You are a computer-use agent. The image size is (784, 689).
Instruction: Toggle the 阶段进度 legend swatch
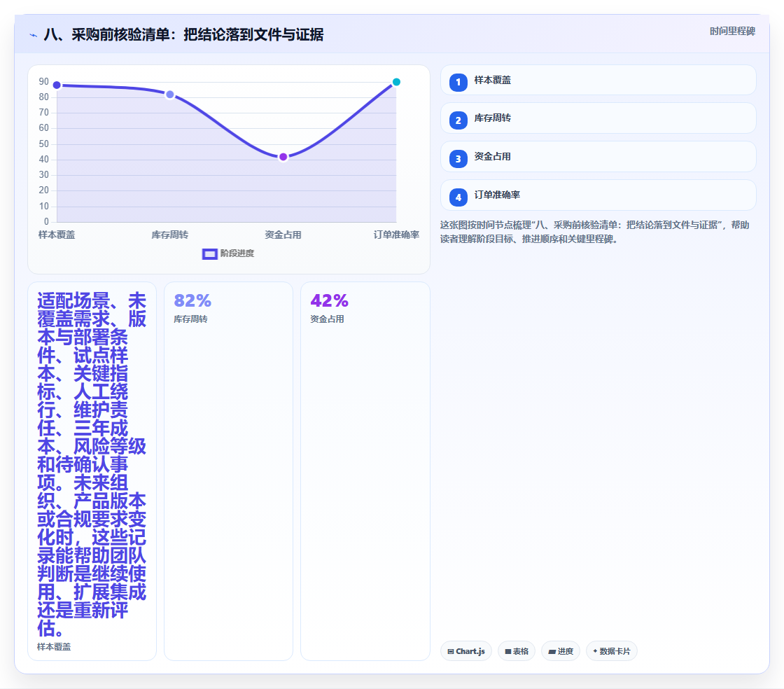(x=209, y=254)
